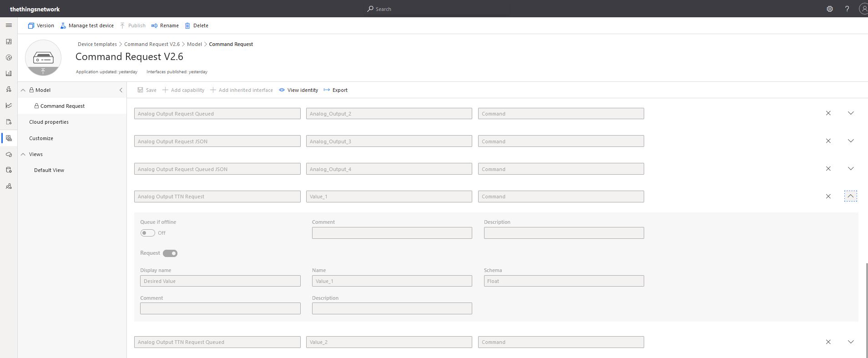Screen dimensions: 868x358
Task: Expand the Analog Output TTN Request Queued row
Action: click(x=850, y=342)
